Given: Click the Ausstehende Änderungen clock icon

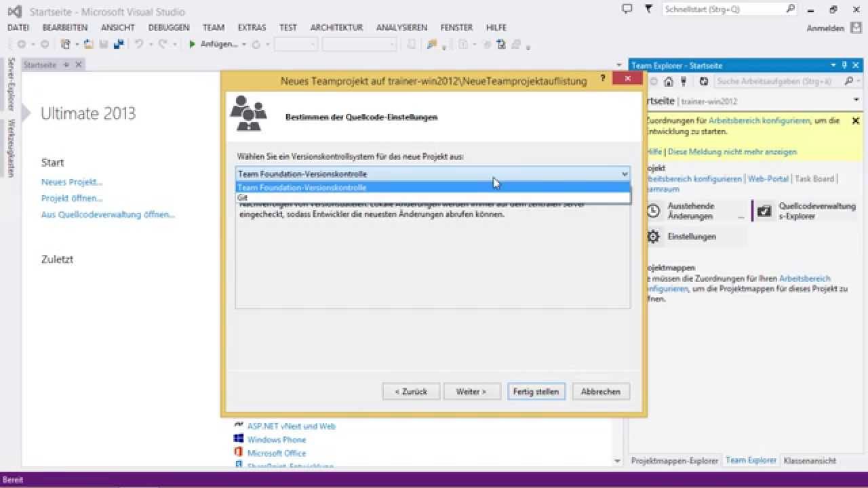Looking at the screenshot, I should click(653, 211).
